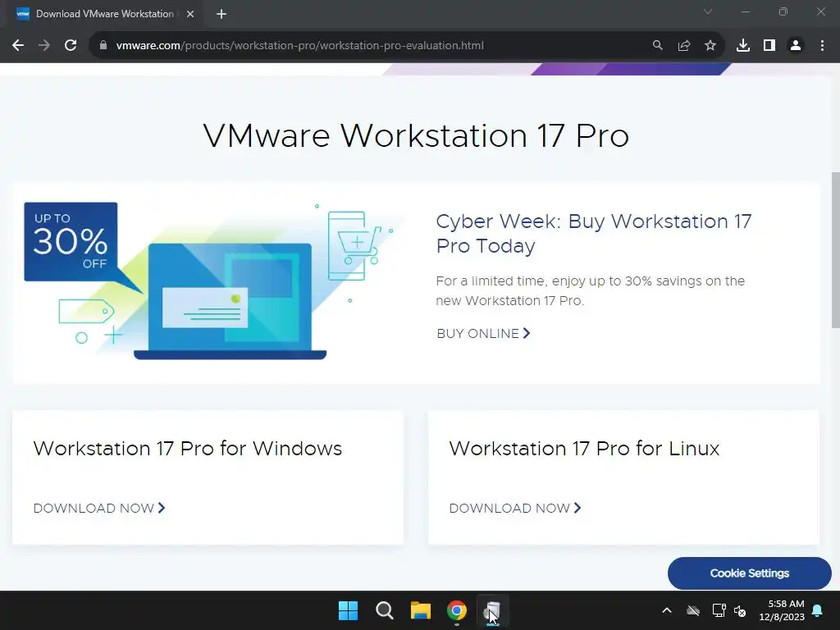The height and width of the screenshot is (630, 840).
Task: Show hidden system tray icons
Action: tap(667, 610)
